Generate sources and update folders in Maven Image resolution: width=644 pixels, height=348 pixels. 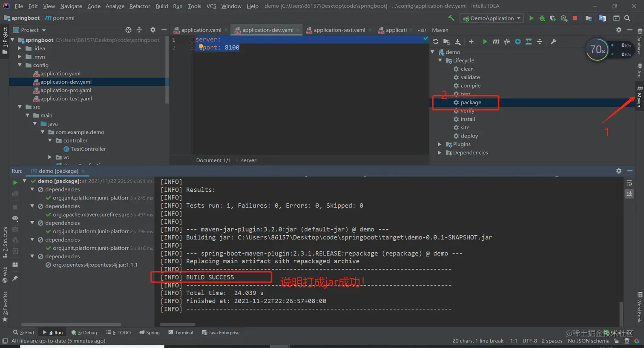coord(446,42)
